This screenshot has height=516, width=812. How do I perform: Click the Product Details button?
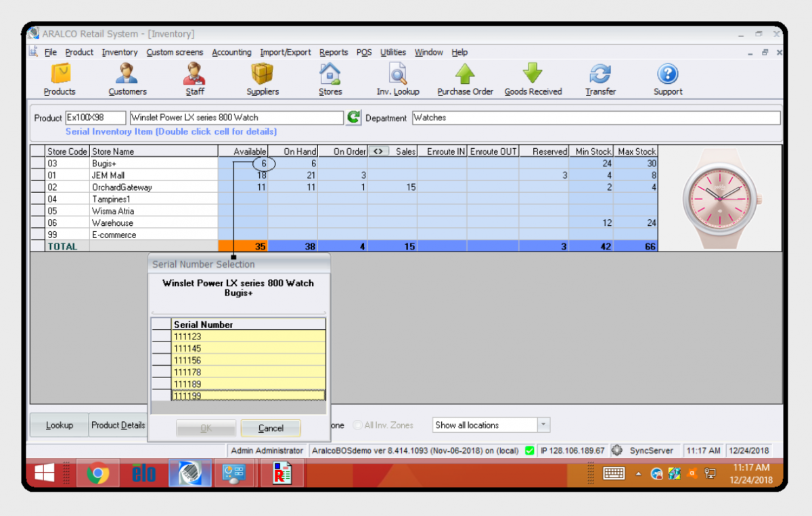coord(118,425)
